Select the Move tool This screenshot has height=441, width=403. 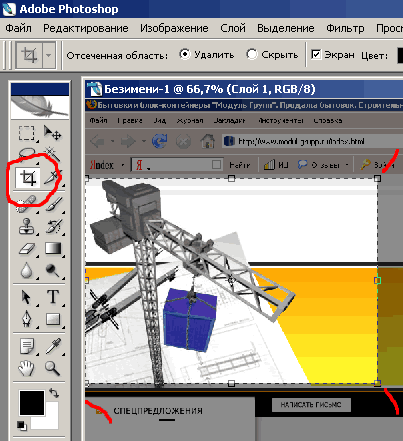[x=52, y=133]
